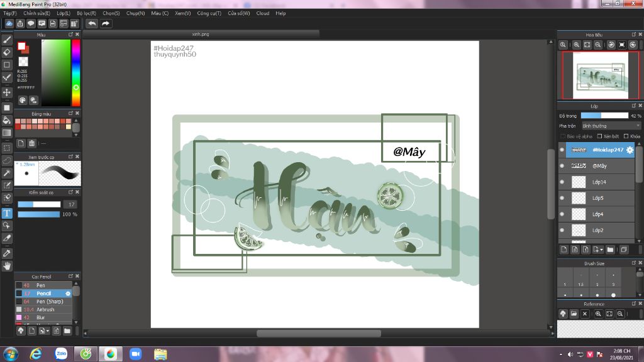The image size is (644, 362).
Task: Undock the Bảng màu palette panel
Action: pos(70,113)
